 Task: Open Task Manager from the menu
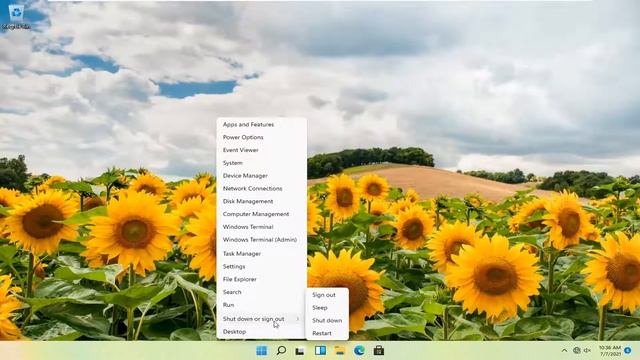262,253
